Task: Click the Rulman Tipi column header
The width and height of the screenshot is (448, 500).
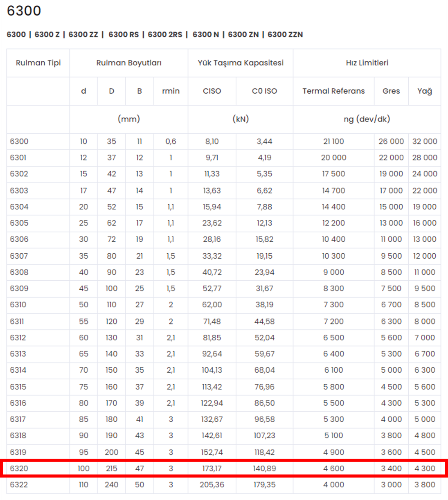Action: point(38,63)
